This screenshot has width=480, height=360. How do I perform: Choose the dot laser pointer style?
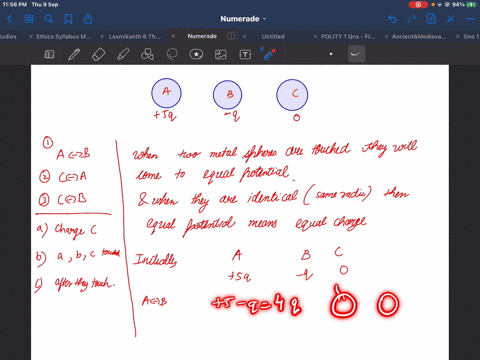click(331, 54)
